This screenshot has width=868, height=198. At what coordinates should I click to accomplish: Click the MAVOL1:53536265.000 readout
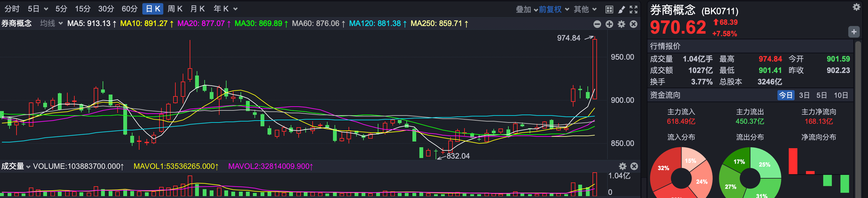[176, 166]
